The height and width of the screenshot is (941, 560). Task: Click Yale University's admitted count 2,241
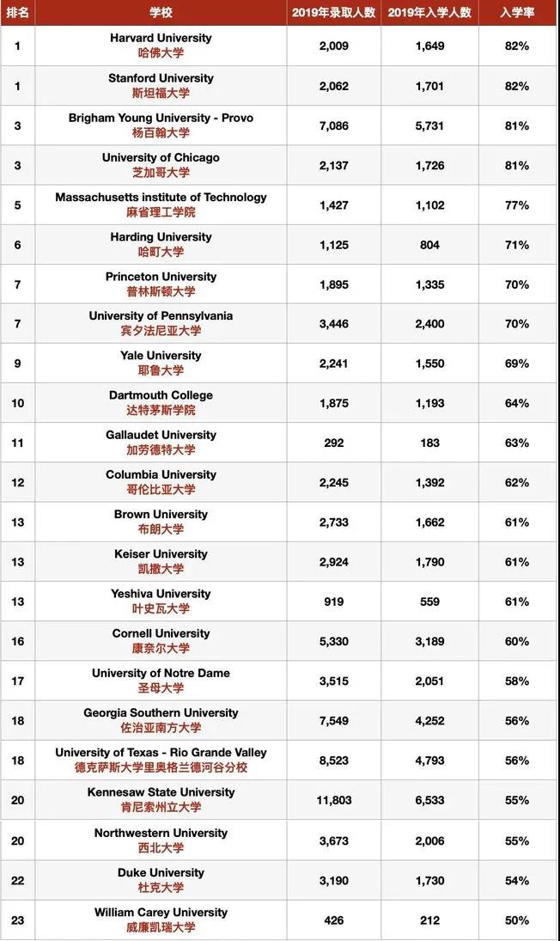(x=334, y=364)
